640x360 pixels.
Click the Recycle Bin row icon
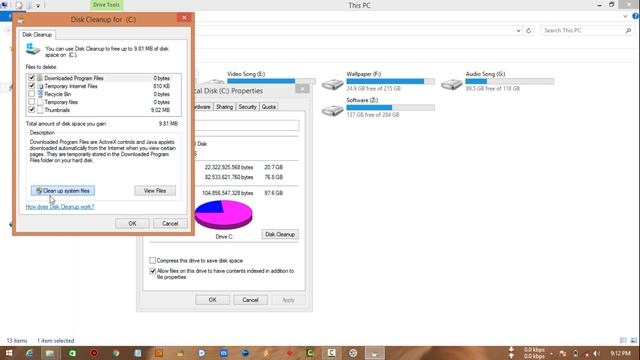(x=40, y=94)
